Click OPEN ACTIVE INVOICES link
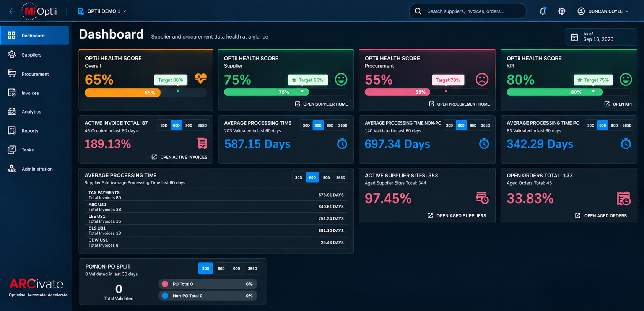Image resolution: width=644 pixels, height=311 pixels. pyautogui.click(x=179, y=157)
